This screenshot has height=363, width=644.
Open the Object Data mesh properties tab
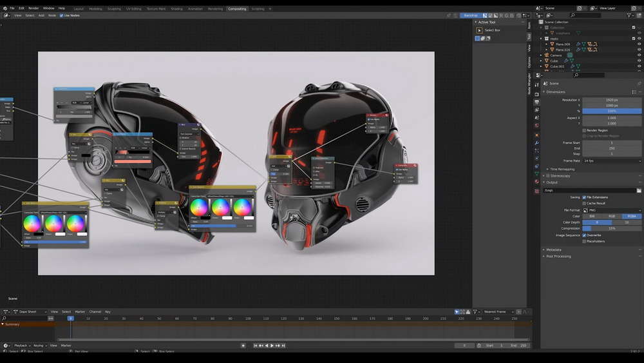(537, 174)
